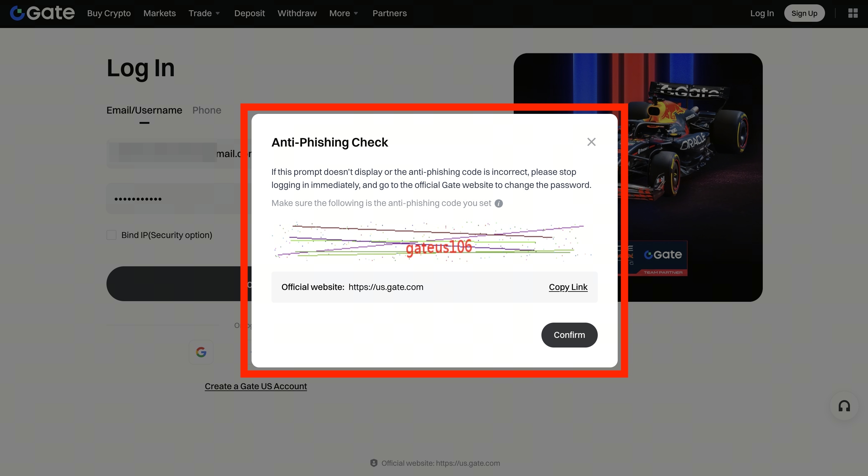Click the password input field
The height and width of the screenshot is (476, 868).
pyautogui.click(x=175, y=198)
